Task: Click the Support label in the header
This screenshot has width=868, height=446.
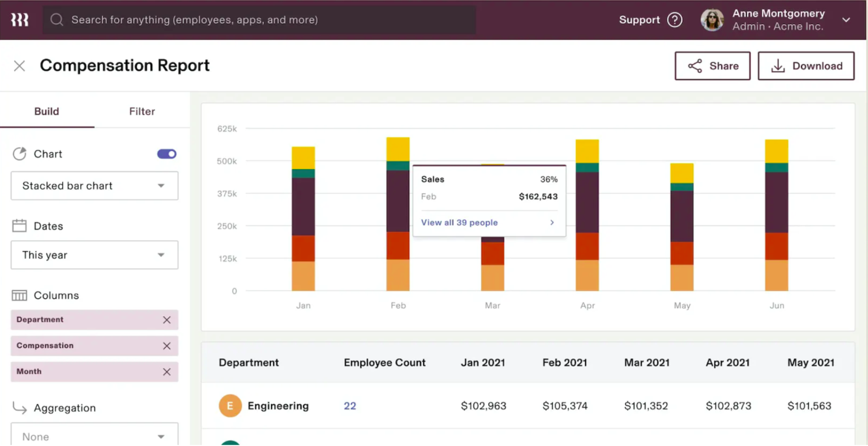Action: point(639,20)
